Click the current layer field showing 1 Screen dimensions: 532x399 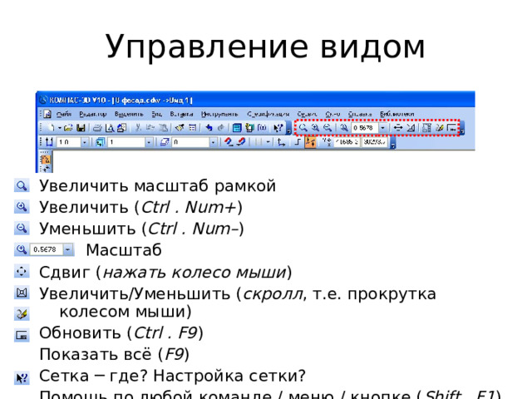coord(126,142)
